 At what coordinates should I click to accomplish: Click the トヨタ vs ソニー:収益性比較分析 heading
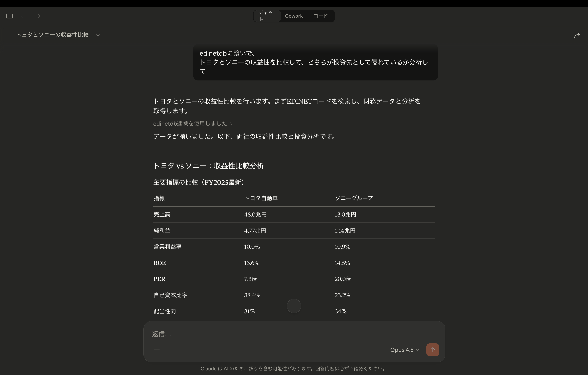[x=209, y=166]
